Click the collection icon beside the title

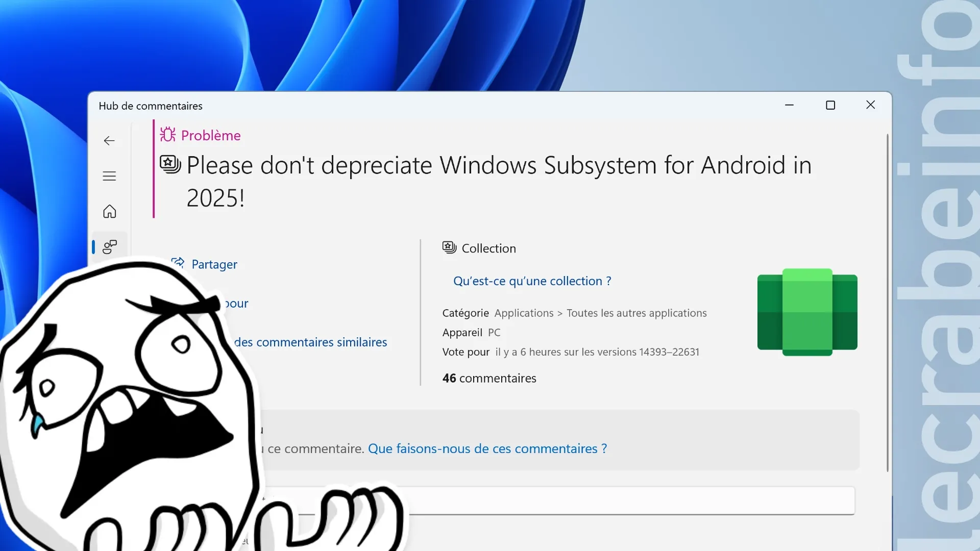pyautogui.click(x=170, y=164)
